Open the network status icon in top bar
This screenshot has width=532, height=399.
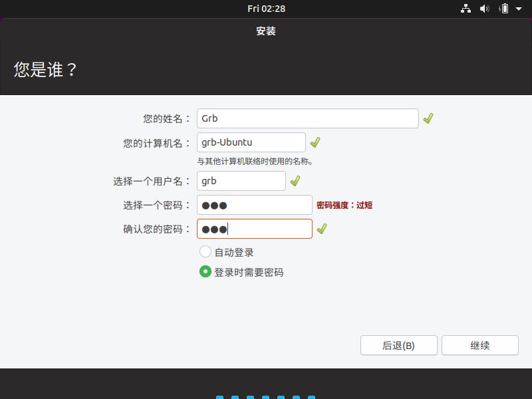coord(466,9)
